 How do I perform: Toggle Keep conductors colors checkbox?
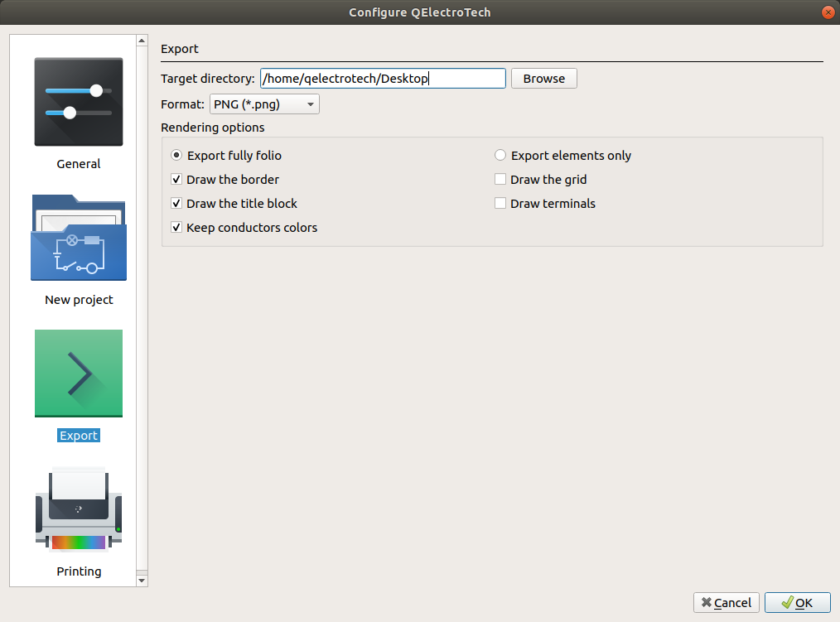click(176, 228)
